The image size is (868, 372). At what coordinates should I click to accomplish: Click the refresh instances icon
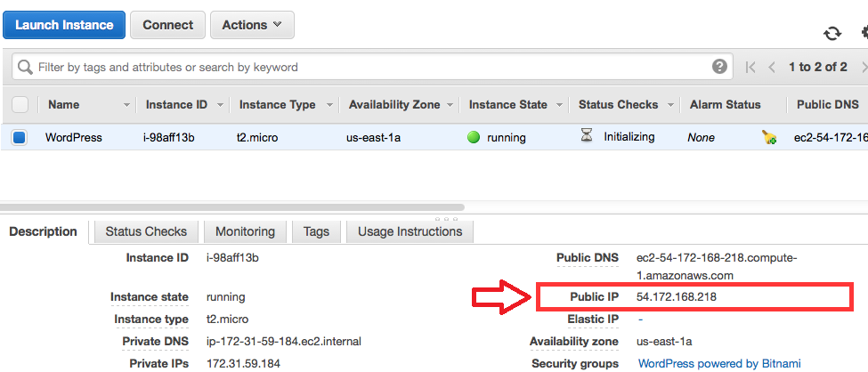832,33
